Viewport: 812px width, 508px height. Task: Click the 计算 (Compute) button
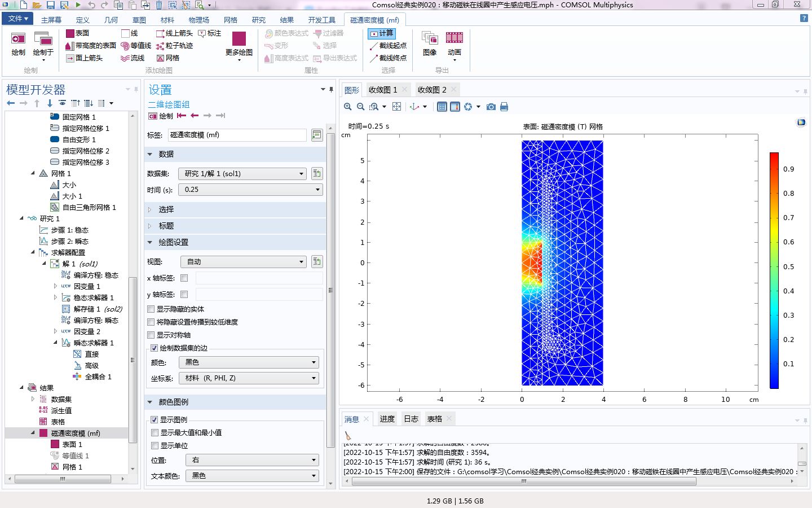382,33
